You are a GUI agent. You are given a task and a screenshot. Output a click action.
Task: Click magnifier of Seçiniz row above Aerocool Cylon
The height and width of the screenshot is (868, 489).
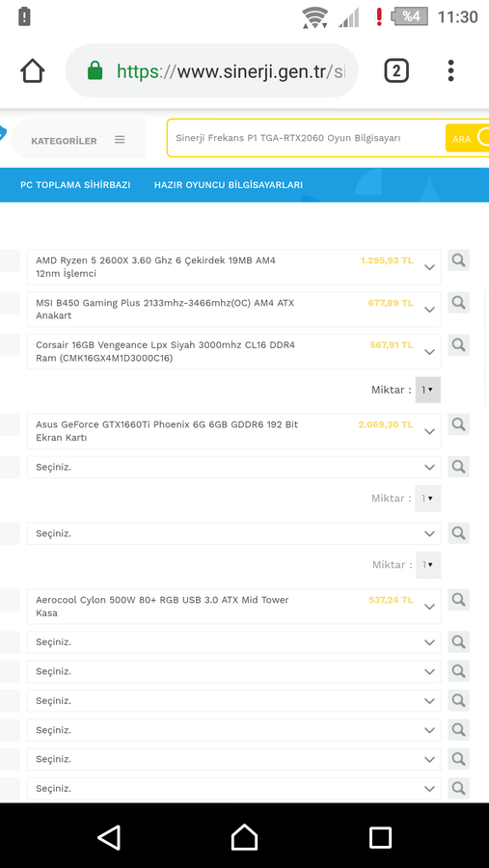[458, 533]
